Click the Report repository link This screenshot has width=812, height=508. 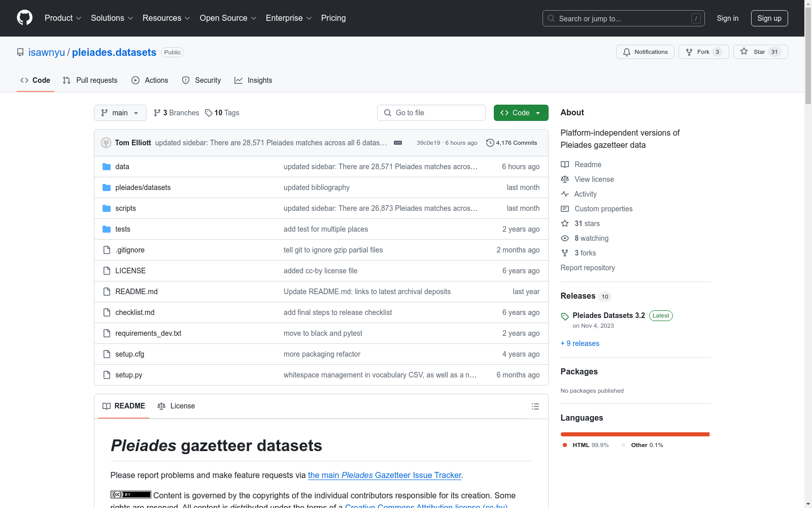588,268
